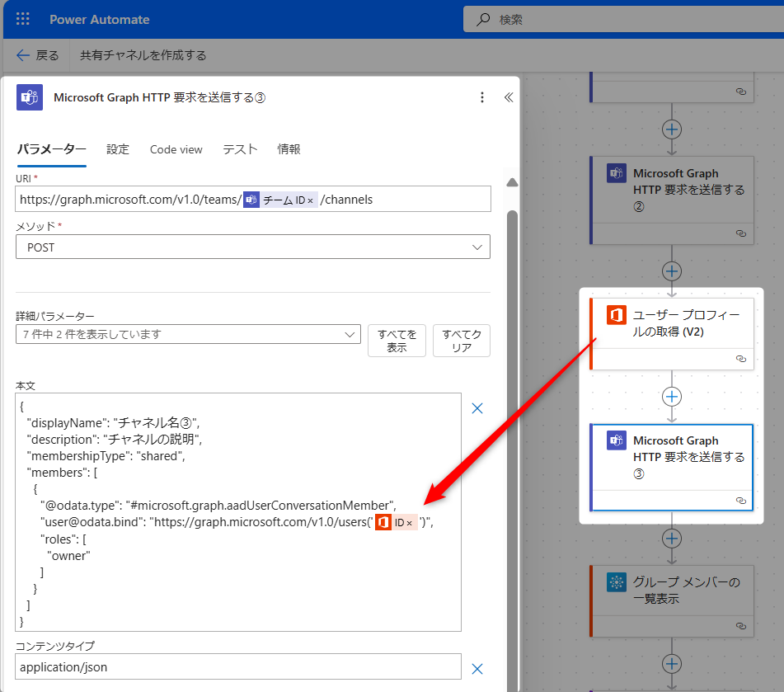Remove the Office ID token in body
The image size is (784, 692).
pos(410,524)
